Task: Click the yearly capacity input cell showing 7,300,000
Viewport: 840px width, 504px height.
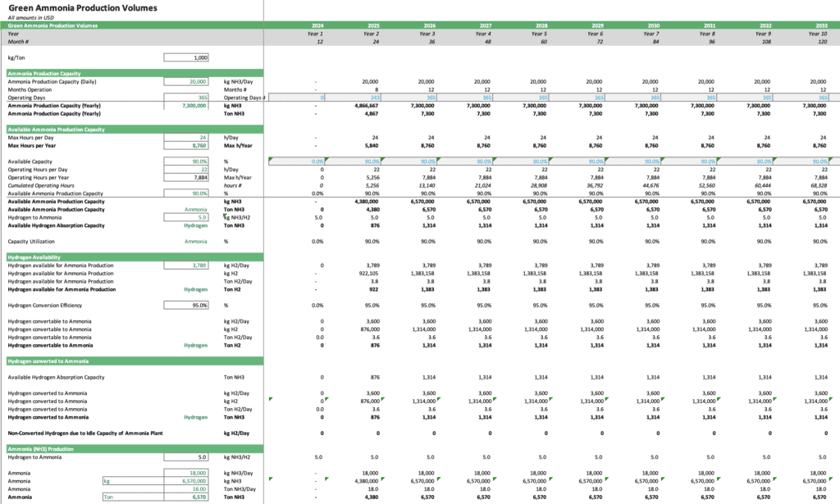Action: (186, 106)
